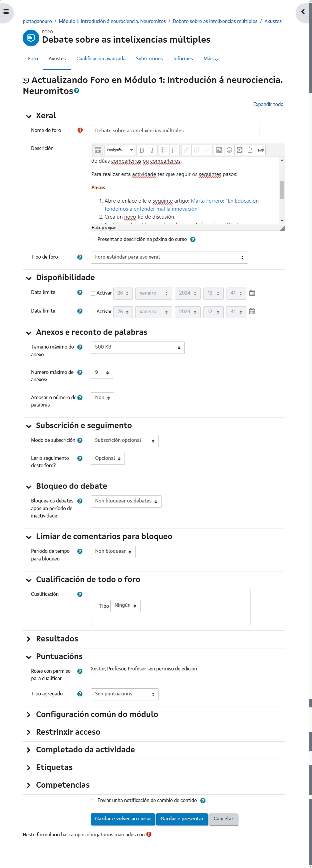Apply italic formatting in description editor
The image size is (312, 868).
[x=152, y=150]
